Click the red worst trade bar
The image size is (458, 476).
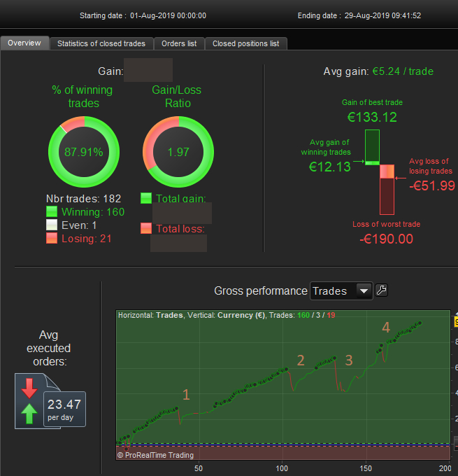pyautogui.click(x=387, y=190)
